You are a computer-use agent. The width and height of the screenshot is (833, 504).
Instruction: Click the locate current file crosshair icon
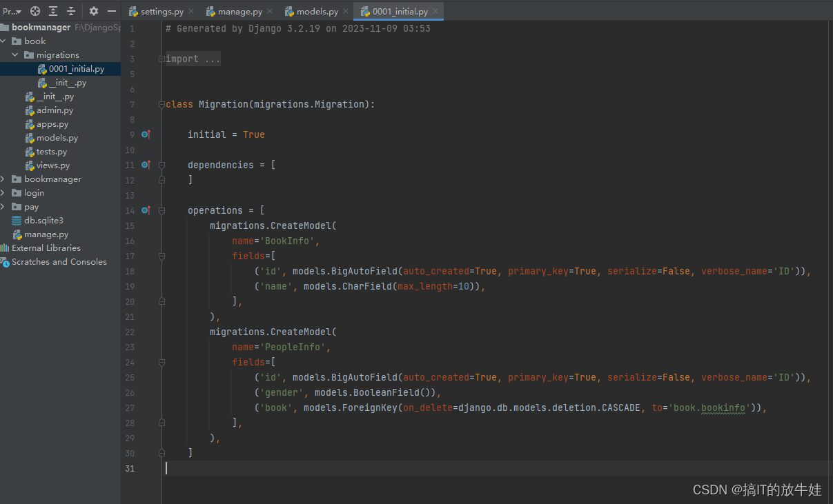(x=35, y=11)
